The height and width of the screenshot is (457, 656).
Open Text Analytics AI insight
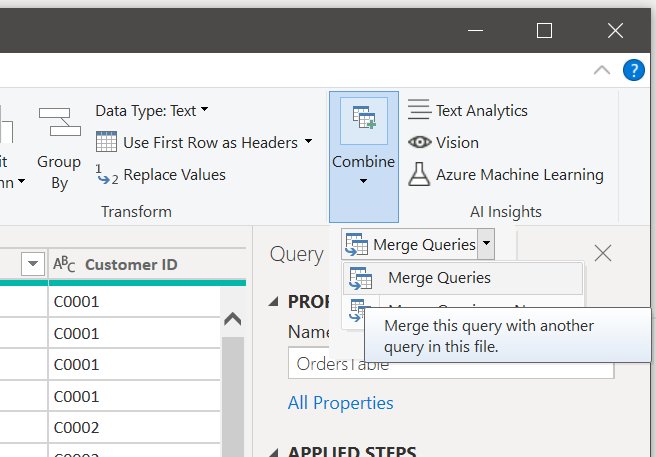coord(481,111)
